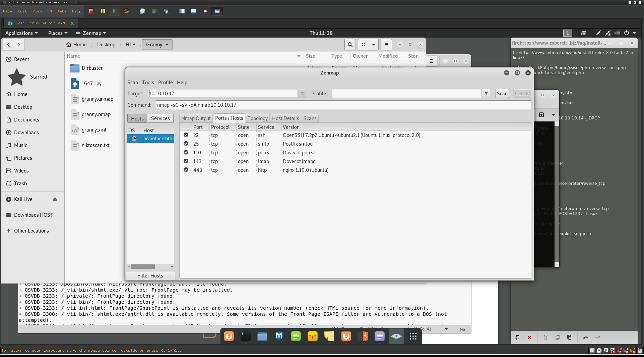
Task: Click workspace indicator 1 in top bar
Action: pyautogui.click(x=568, y=33)
